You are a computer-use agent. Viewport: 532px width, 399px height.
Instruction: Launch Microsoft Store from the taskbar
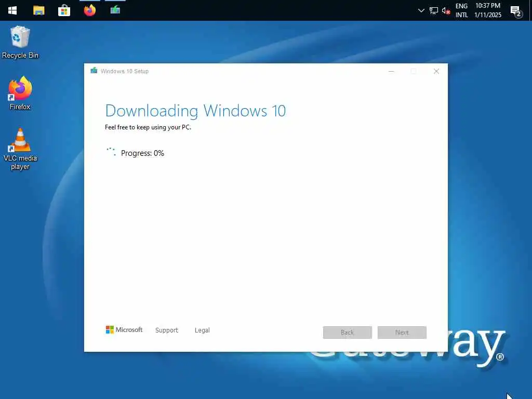[64, 10]
